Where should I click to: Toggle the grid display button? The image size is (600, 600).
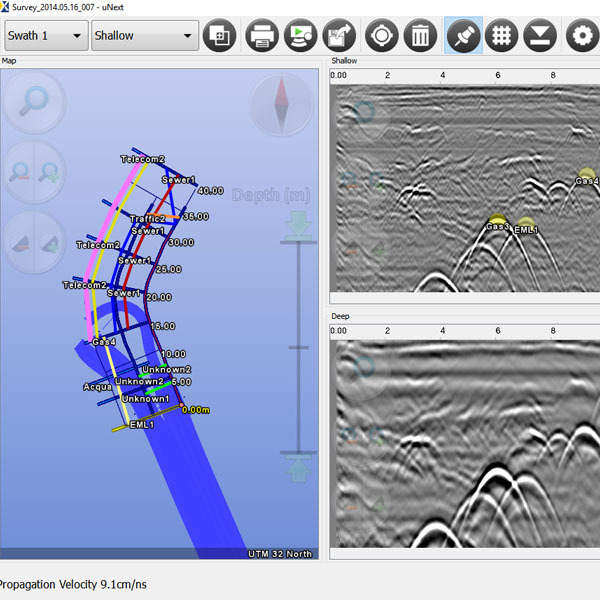point(500,37)
